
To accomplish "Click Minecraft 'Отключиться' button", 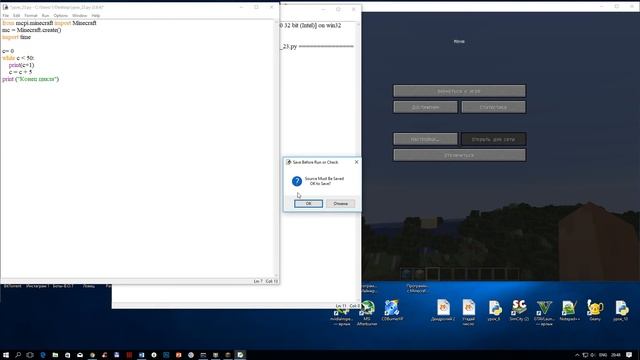I will click(x=459, y=155).
